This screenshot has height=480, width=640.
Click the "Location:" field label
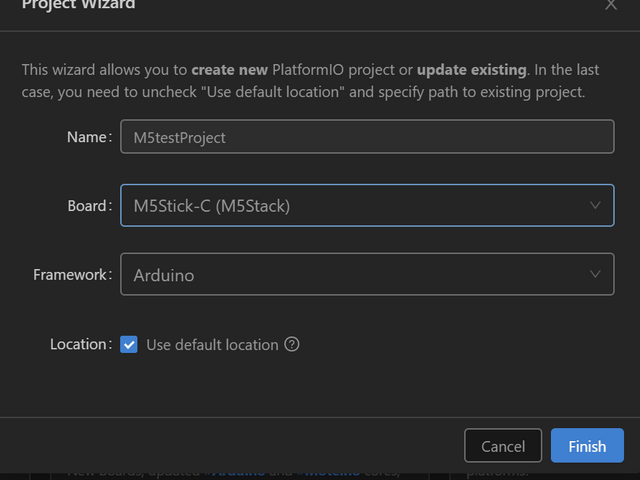[80, 344]
